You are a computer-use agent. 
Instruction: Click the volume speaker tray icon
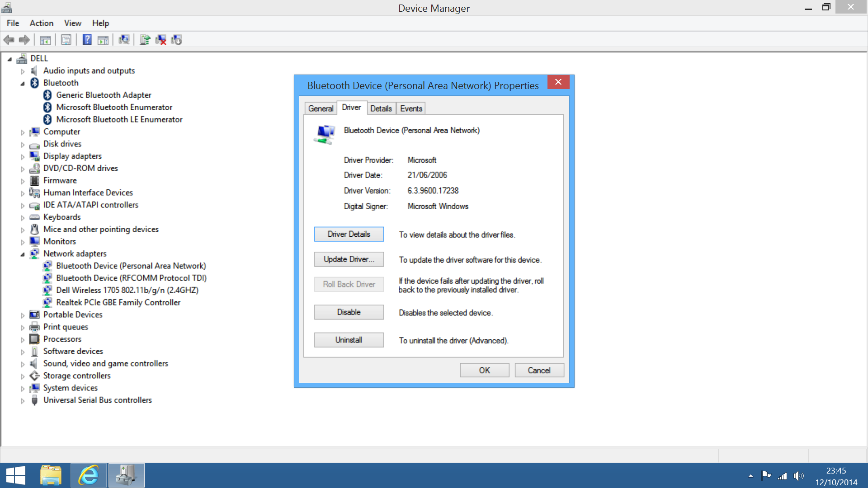pyautogui.click(x=798, y=476)
